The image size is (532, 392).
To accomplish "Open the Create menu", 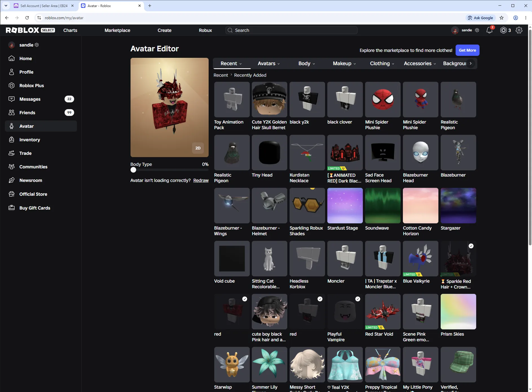I will tap(164, 30).
